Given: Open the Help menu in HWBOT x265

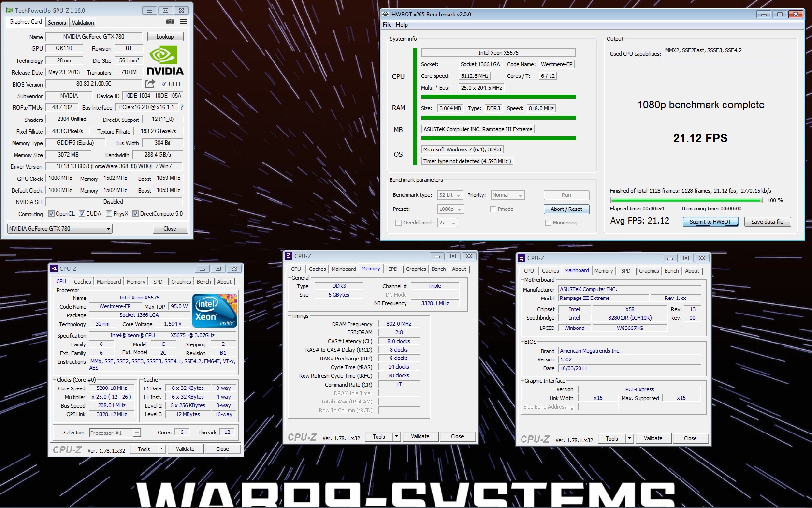Looking at the screenshot, I should (402, 25).
